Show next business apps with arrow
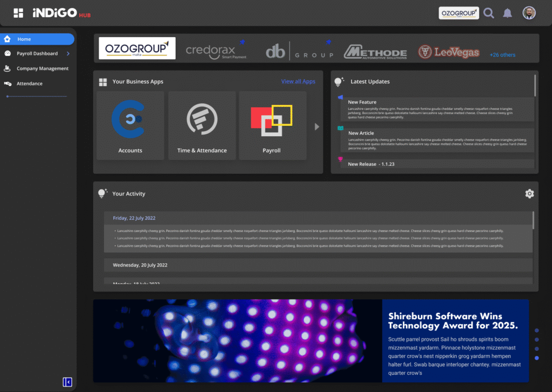Viewport: 552px width, 392px height. click(x=317, y=127)
